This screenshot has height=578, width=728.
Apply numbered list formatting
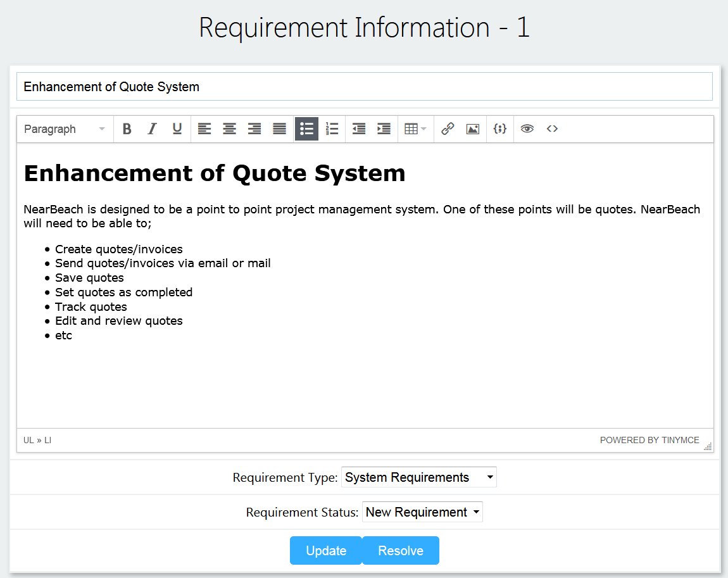point(332,129)
